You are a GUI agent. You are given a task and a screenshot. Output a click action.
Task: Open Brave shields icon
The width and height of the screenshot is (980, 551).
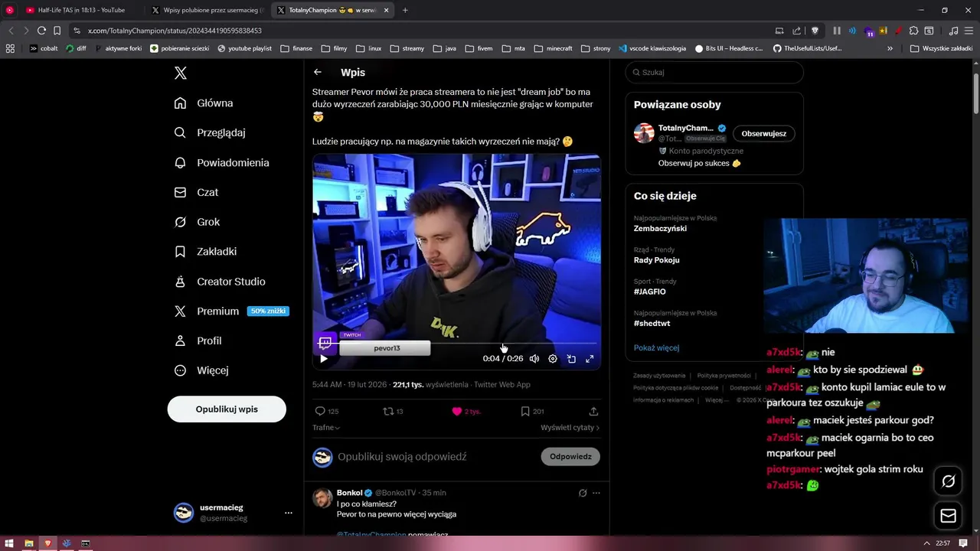coord(815,31)
